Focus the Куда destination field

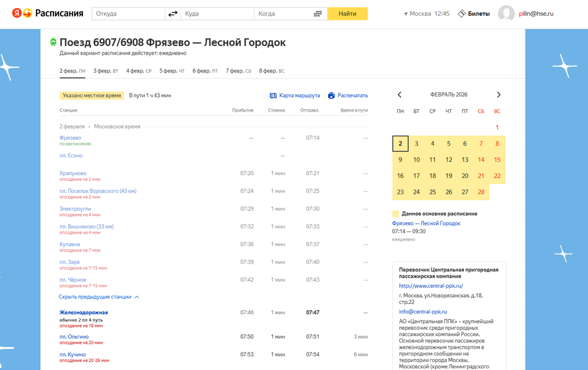click(x=218, y=14)
